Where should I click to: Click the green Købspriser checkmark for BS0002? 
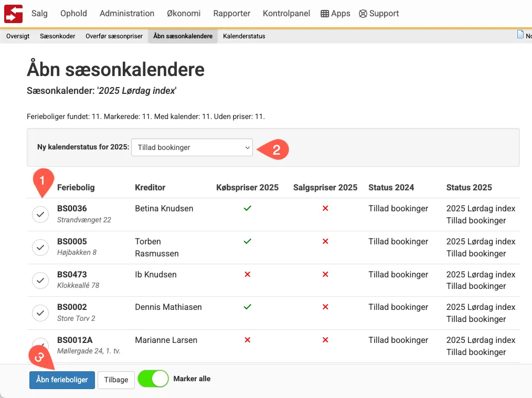point(247,307)
